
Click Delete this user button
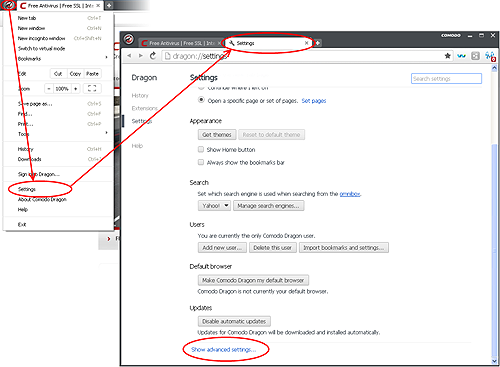pos(273,248)
